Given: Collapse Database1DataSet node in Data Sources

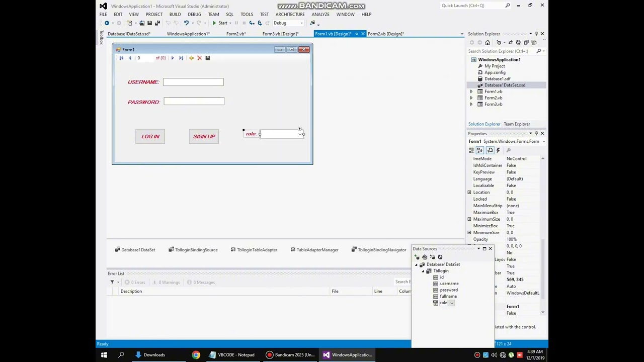Looking at the screenshot, I should 417,264.
